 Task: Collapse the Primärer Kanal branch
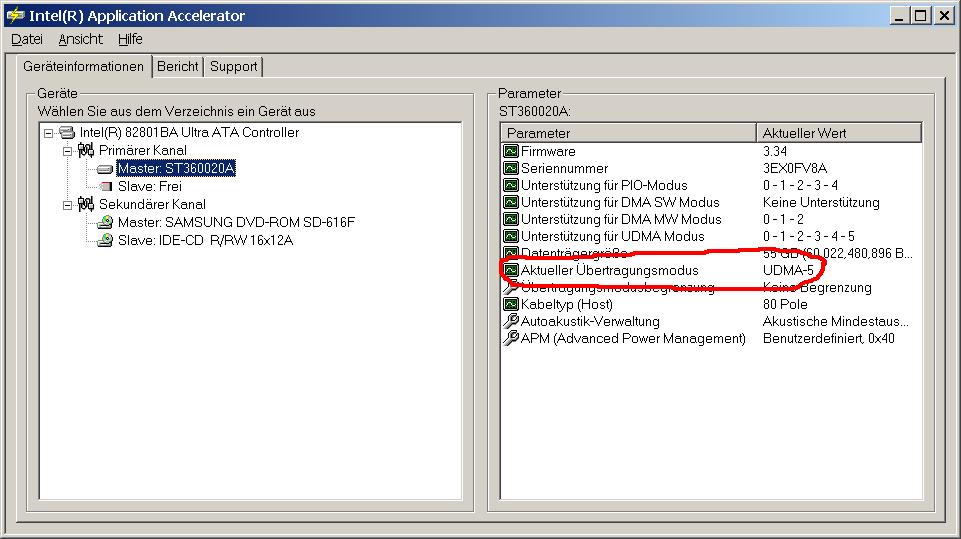pyautogui.click(x=67, y=151)
